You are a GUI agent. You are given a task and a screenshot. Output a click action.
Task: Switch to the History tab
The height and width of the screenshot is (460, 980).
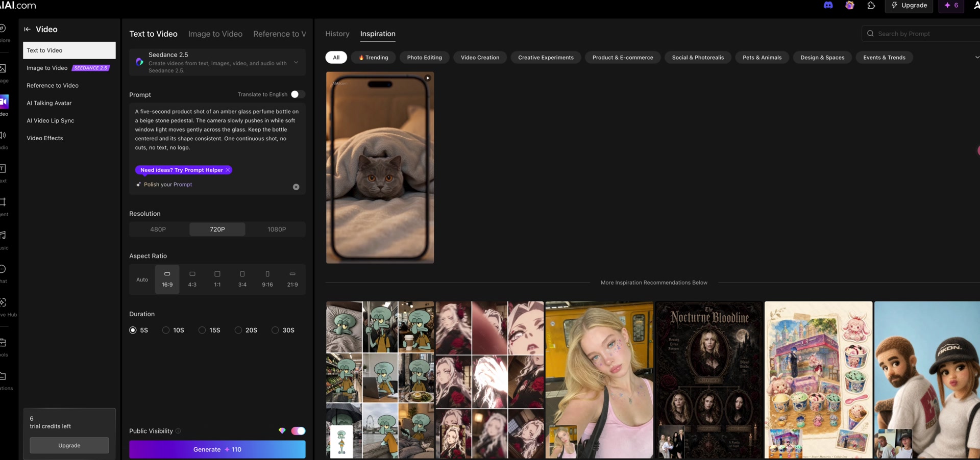pos(337,34)
